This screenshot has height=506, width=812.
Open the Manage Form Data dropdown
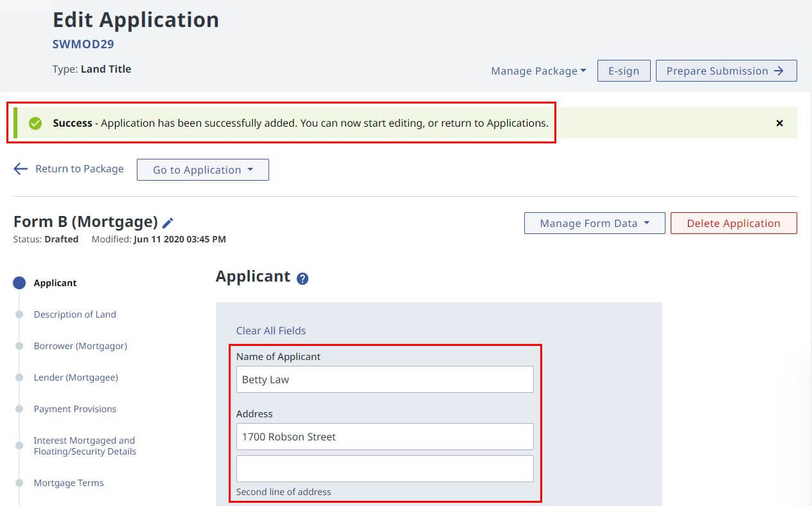click(x=595, y=223)
